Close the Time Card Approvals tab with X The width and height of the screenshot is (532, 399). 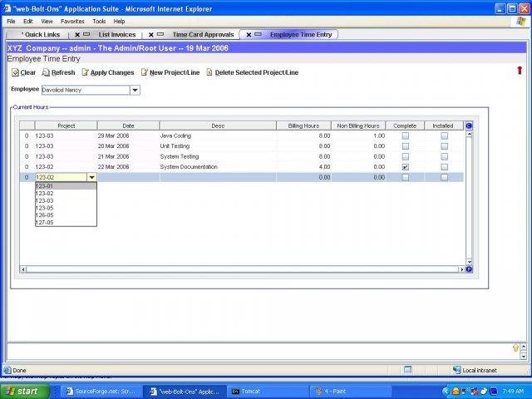[151, 35]
